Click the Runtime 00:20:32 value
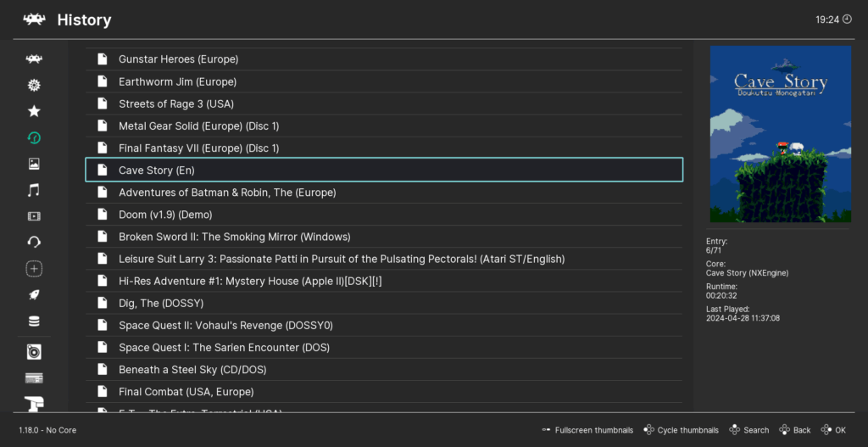This screenshot has width=868, height=447. tap(721, 296)
